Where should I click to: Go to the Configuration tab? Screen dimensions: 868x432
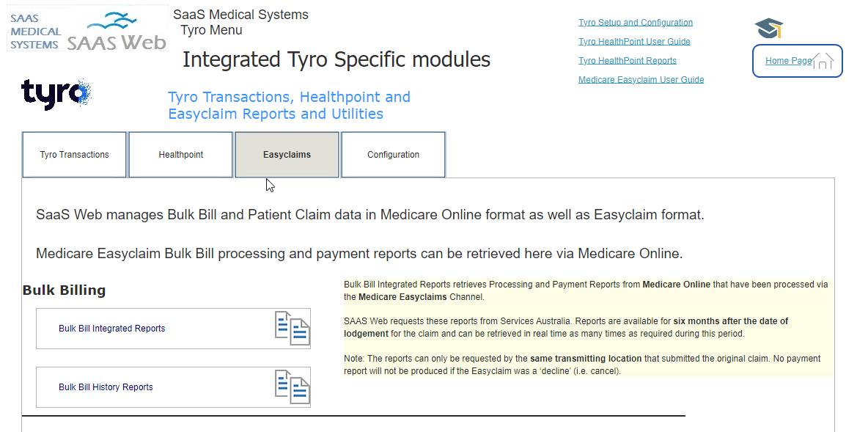pyautogui.click(x=393, y=155)
